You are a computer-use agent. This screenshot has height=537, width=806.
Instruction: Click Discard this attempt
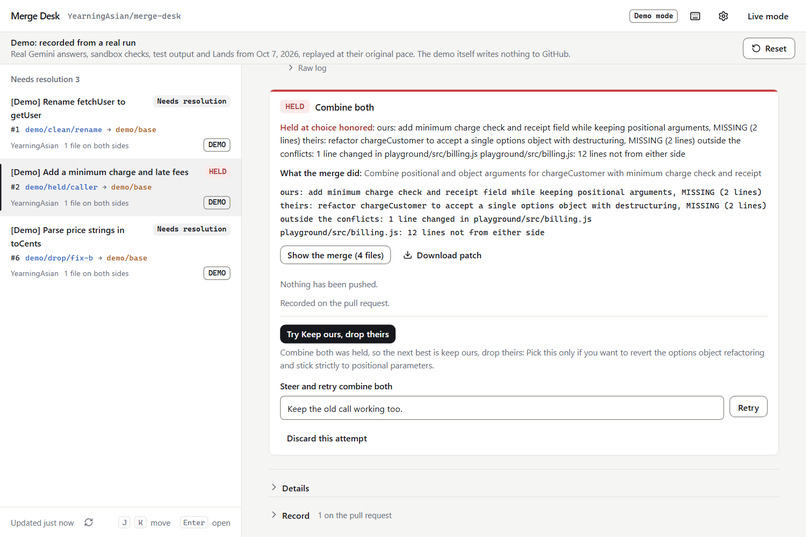coord(326,438)
